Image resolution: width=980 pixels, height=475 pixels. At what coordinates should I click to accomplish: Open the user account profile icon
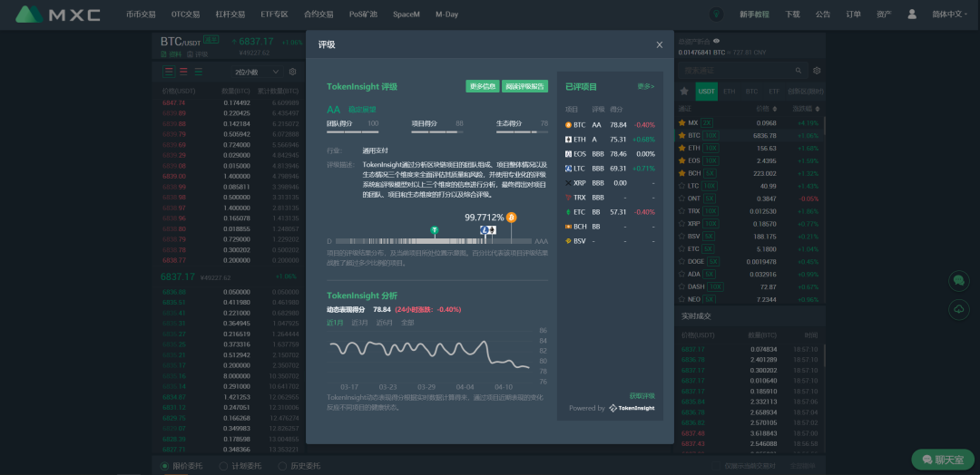912,15
